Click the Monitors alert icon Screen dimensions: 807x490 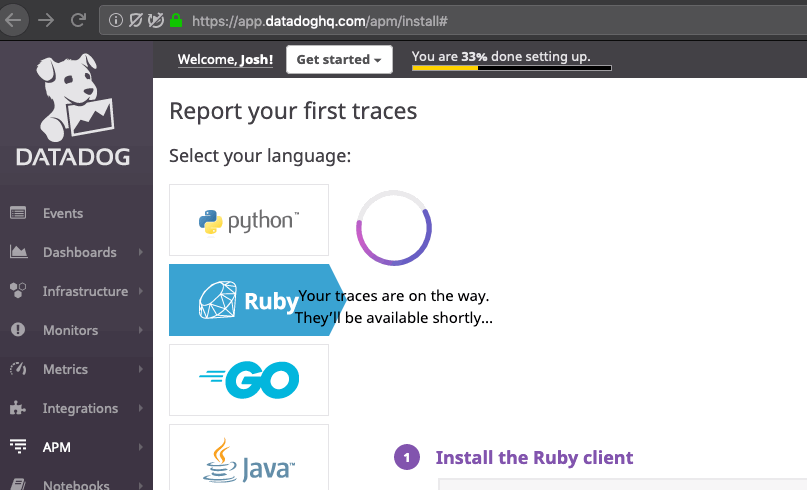(18, 330)
